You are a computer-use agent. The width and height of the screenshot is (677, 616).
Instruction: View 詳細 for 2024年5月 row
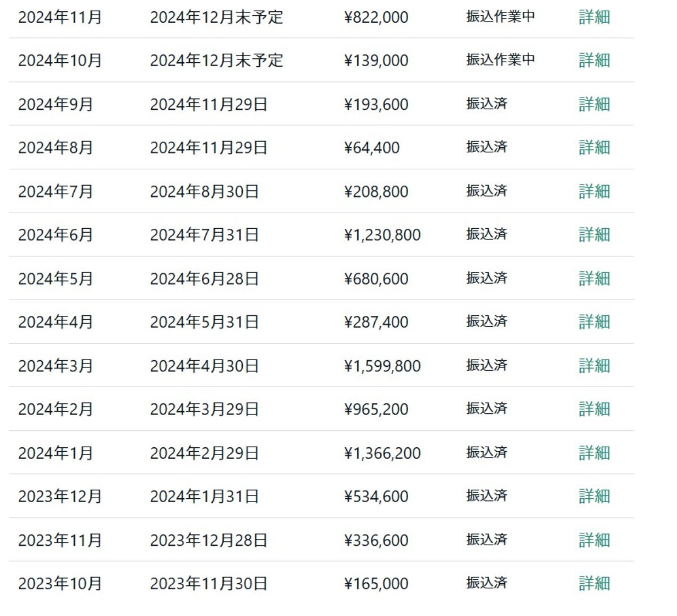[x=594, y=279]
